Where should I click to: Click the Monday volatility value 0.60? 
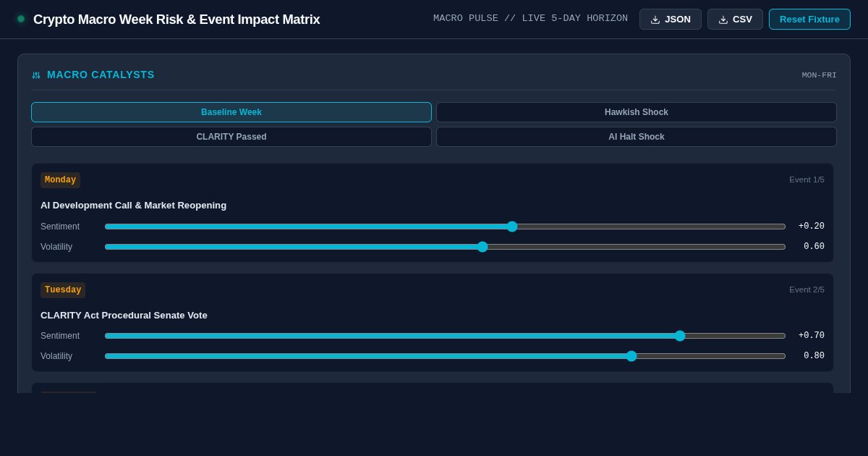pyautogui.click(x=814, y=247)
